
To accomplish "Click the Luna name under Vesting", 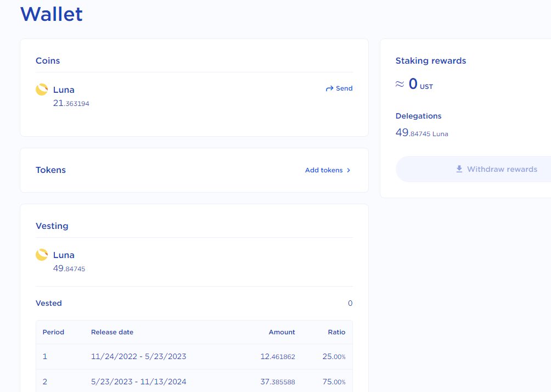I will (x=64, y=255).
